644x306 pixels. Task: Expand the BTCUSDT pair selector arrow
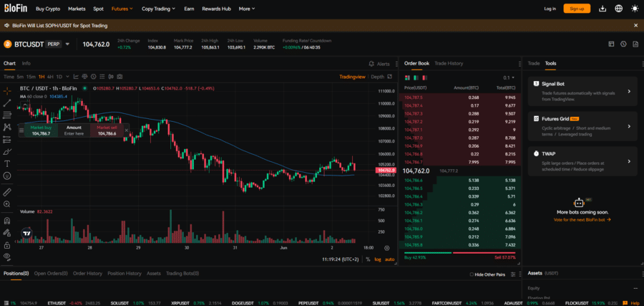coord(67,44)
